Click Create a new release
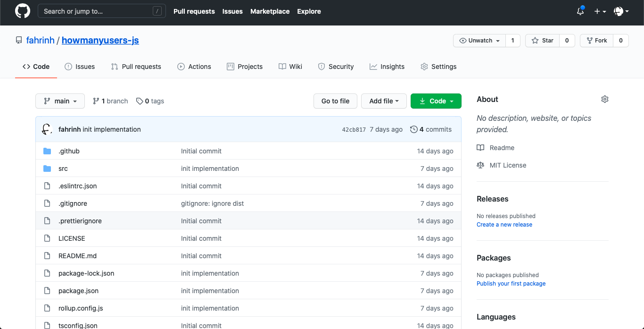Image resolution: width=644 pixels, height=329 pixels. click(x=504, y=225)
